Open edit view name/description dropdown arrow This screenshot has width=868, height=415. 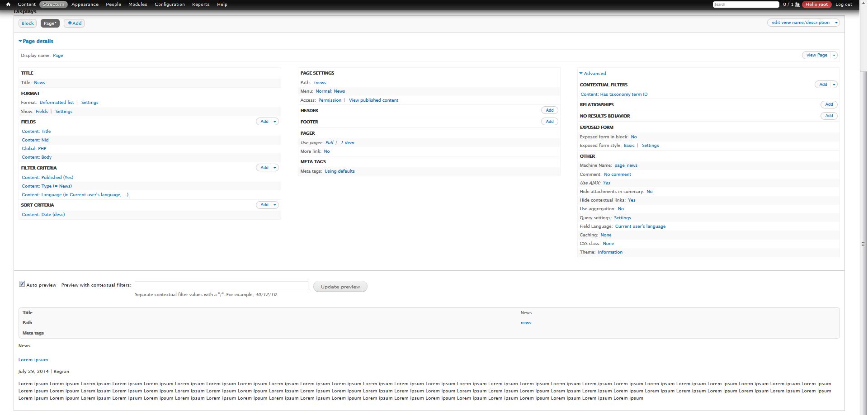pos(836,23)
